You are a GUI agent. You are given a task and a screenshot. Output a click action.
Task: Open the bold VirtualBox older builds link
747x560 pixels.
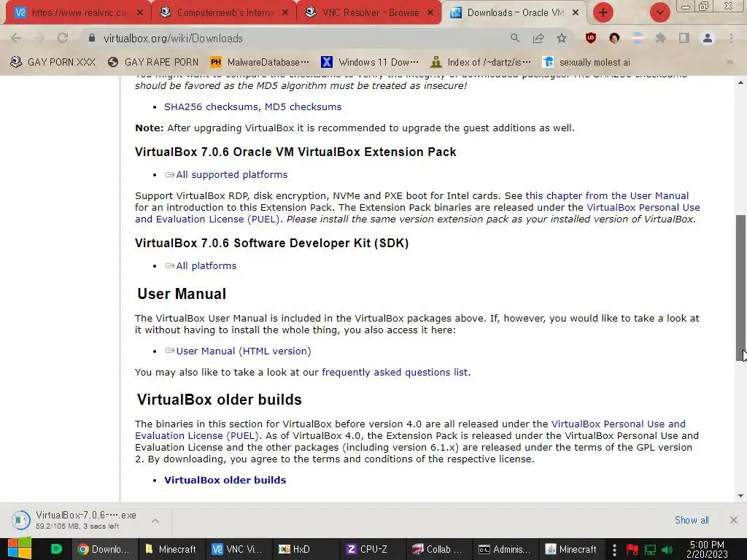[225, 480]
